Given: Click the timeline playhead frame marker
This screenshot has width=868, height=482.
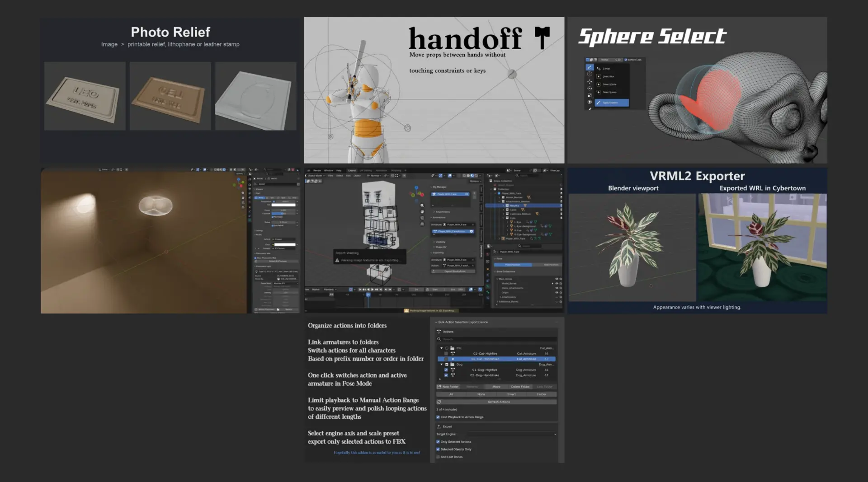Looking at the screenshot, I should (x=368, y=295).
